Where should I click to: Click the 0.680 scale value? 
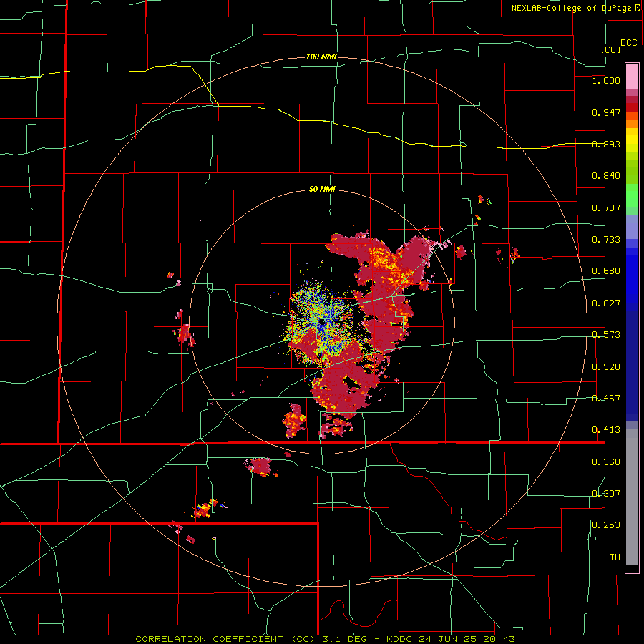point(606,271)
